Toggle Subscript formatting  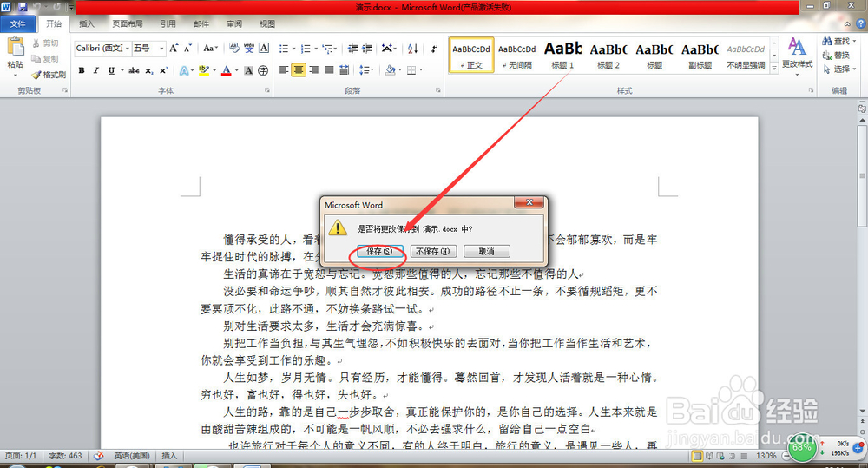pos(149,70)
